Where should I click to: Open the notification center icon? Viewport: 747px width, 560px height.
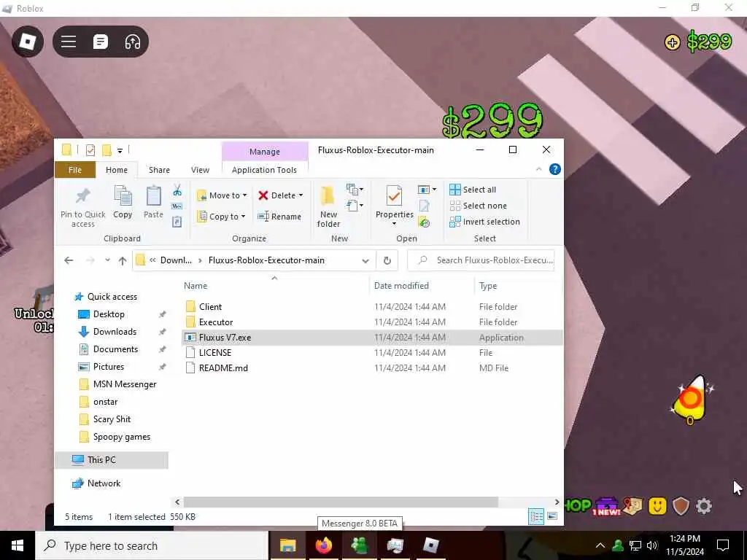click(723, 545)
